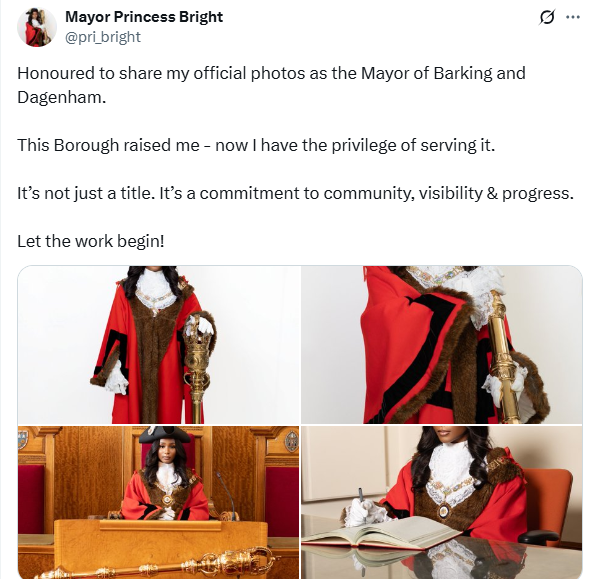The image size is (590, 579).
Task: Click the 'This Borough raised me' sentence
Action: (256, 145)
